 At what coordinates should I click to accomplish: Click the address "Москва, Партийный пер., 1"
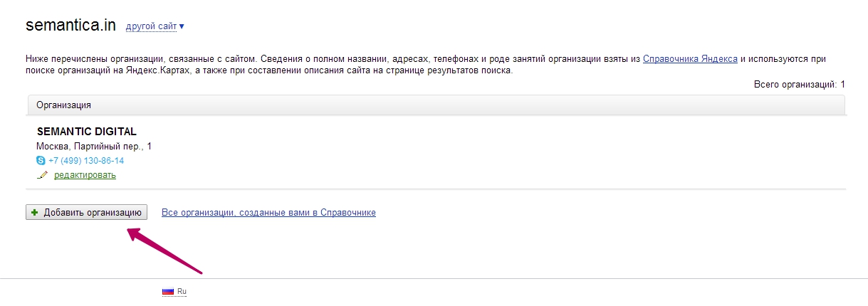coord(94,147)
